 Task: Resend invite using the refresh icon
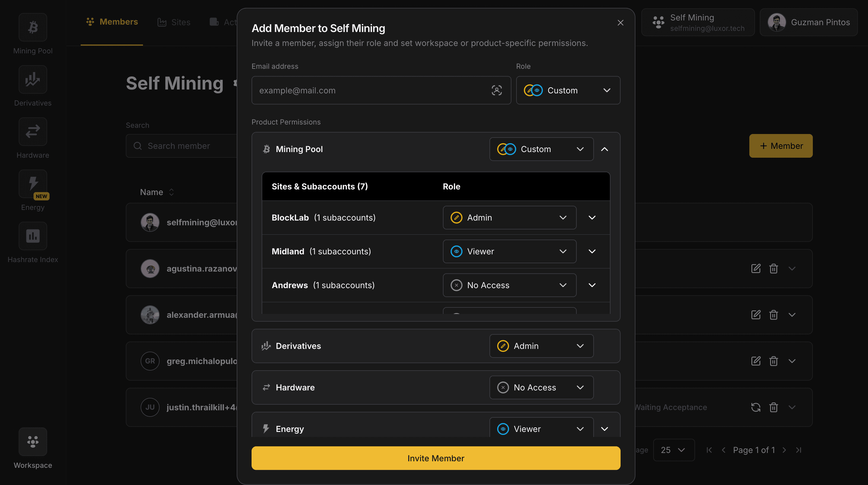click(x=756, y=407)
